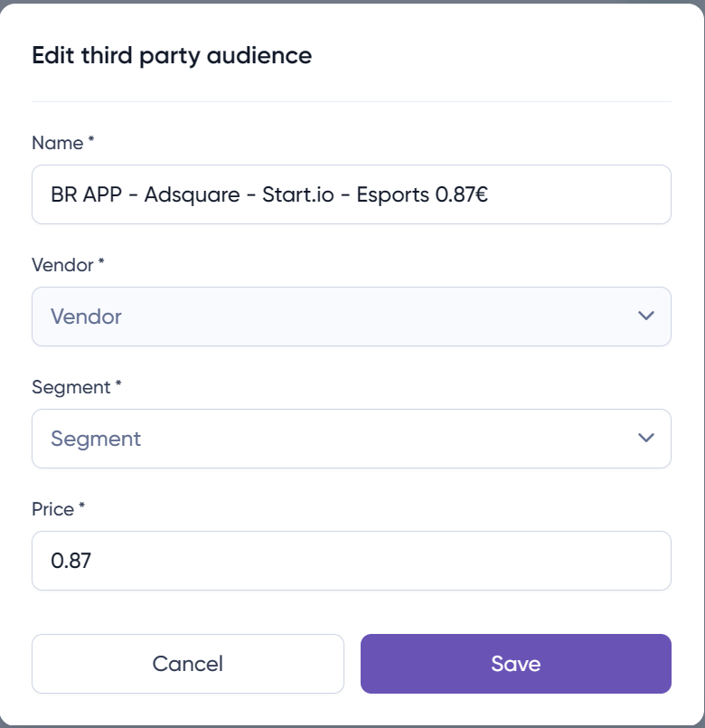
Task: Focus the Name input field
Action: 351,194
